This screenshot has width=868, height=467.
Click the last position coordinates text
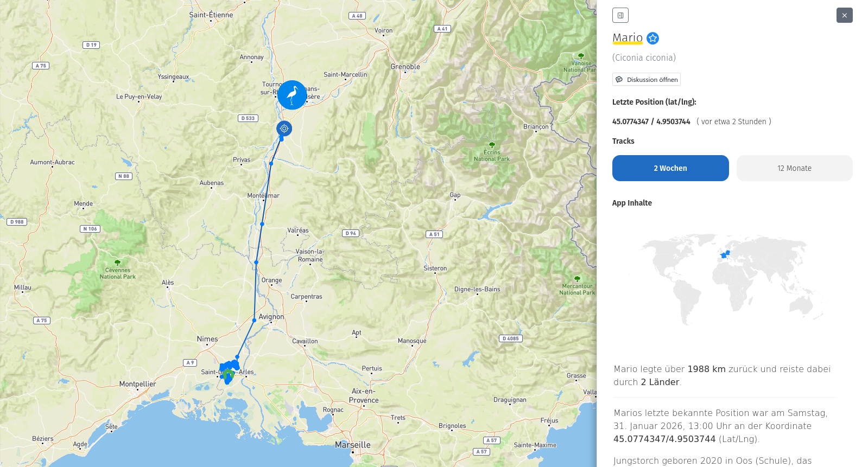[x=651, y=121]
